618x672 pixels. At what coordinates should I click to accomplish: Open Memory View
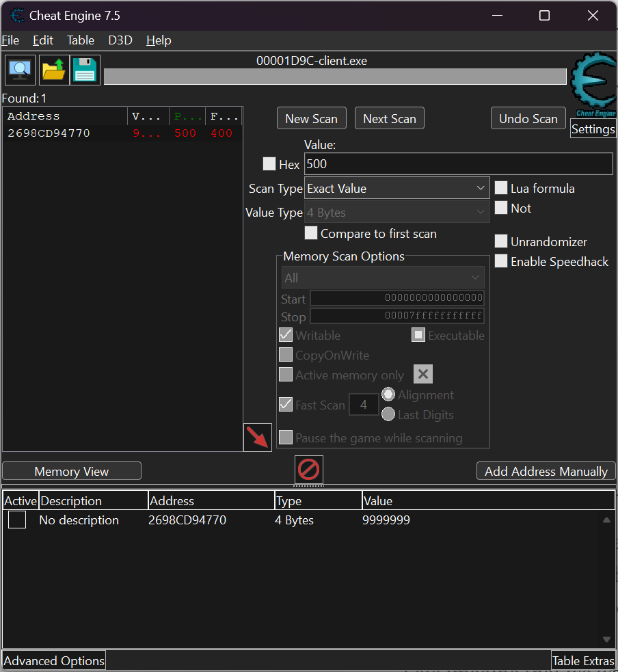[x=72, y=471]
